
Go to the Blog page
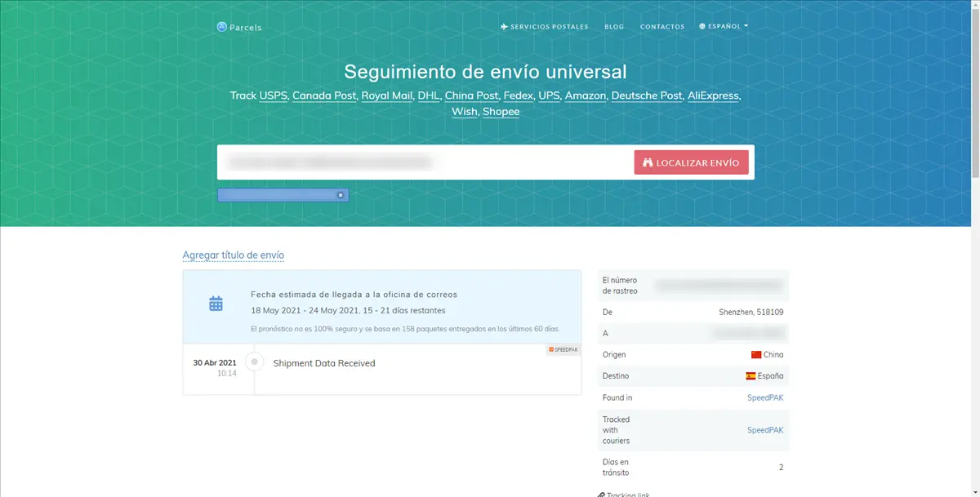(614, 27)
